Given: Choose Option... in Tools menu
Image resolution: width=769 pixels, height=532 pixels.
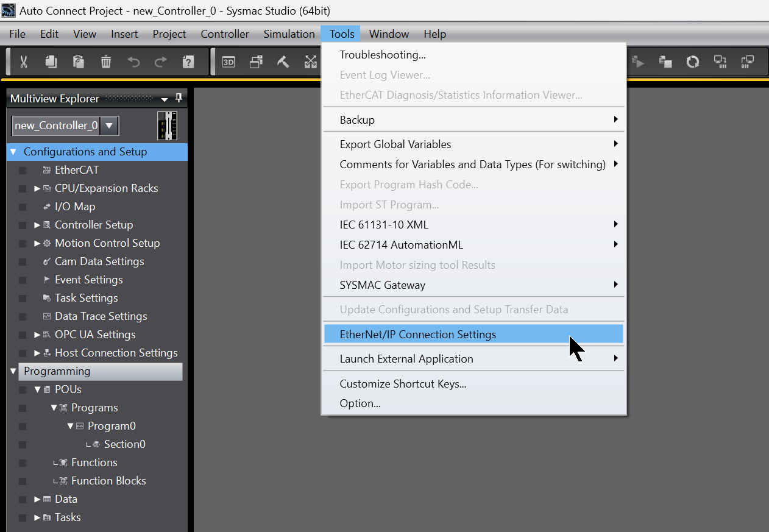Looking at the screenshot, I should point(473,403).
